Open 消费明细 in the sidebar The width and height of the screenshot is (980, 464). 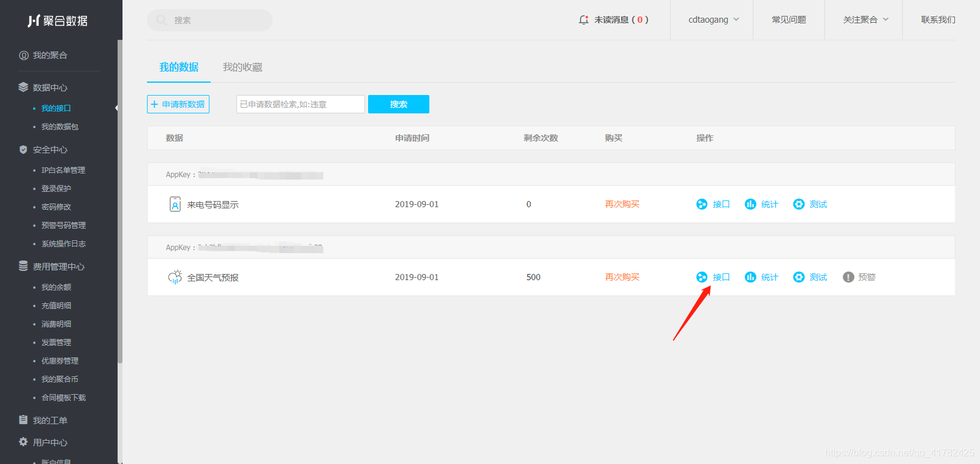[56, 324]
